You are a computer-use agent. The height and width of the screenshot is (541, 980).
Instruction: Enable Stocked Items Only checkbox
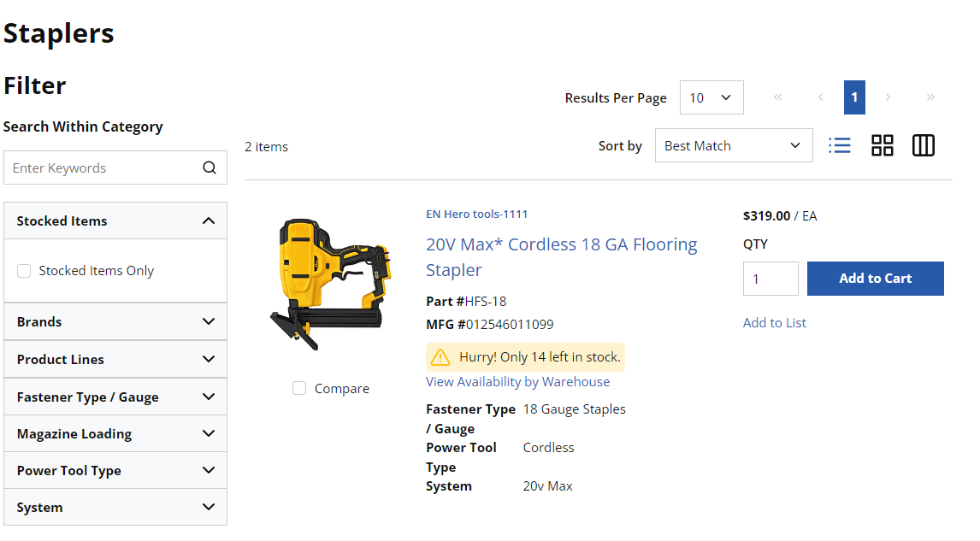pos(24,270)
